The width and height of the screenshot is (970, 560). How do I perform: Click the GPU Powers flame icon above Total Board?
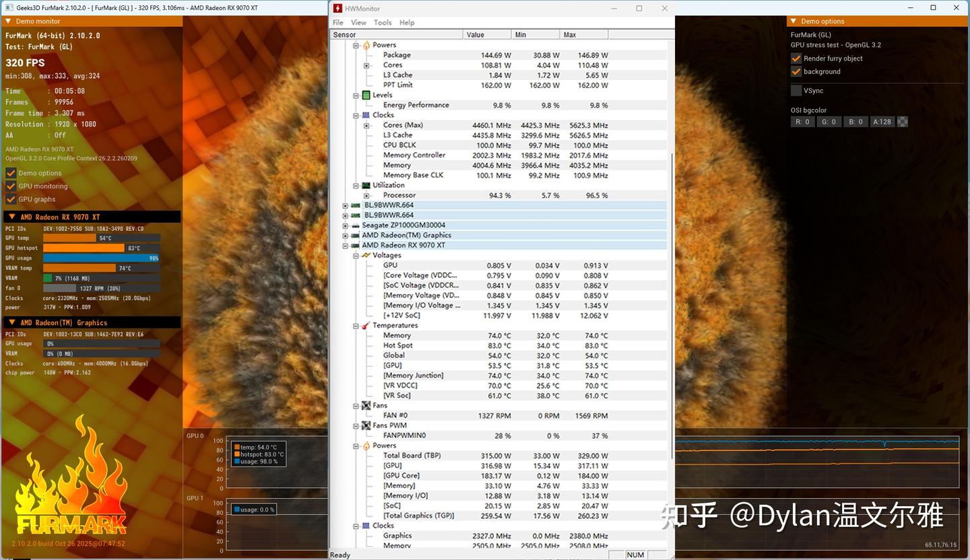pyautogui.click(x=366, y=446)
